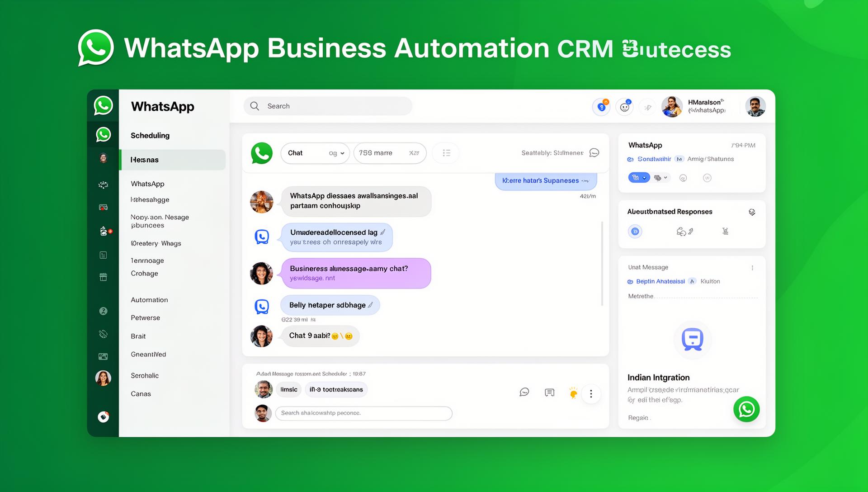
Task: Open the floating WhatsApp button bottom right
Action: 746,409
